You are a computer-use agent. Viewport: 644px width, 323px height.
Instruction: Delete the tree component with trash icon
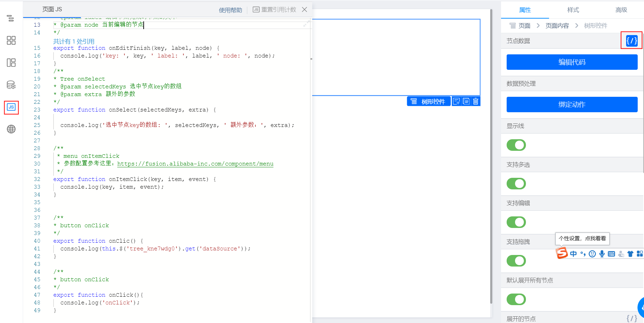475,101
